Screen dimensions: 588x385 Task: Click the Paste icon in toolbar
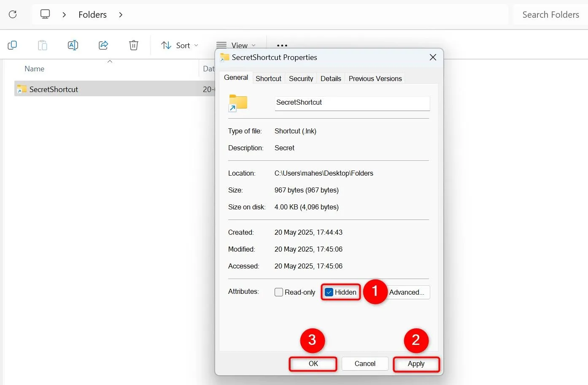[43, 45]
